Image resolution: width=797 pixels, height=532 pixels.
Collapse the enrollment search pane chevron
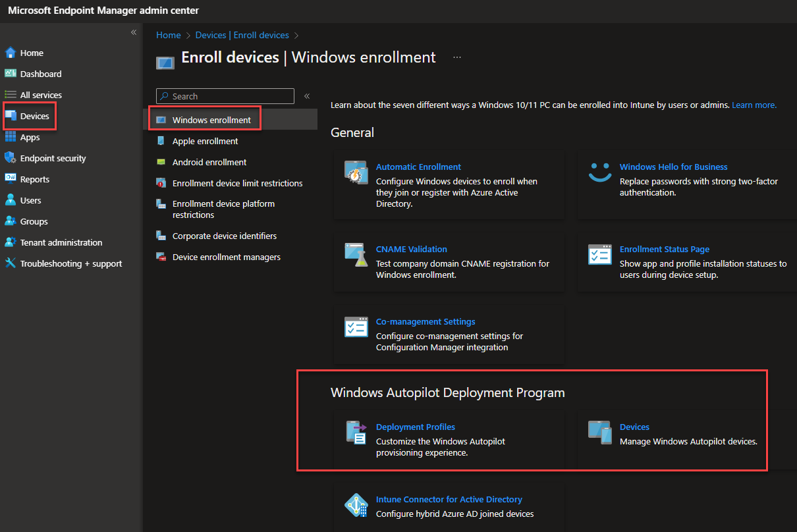click(306, 95)
